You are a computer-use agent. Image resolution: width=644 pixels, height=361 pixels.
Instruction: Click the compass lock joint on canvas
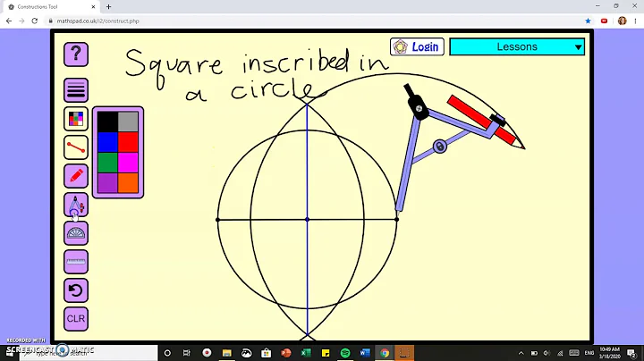coord(440,146)
